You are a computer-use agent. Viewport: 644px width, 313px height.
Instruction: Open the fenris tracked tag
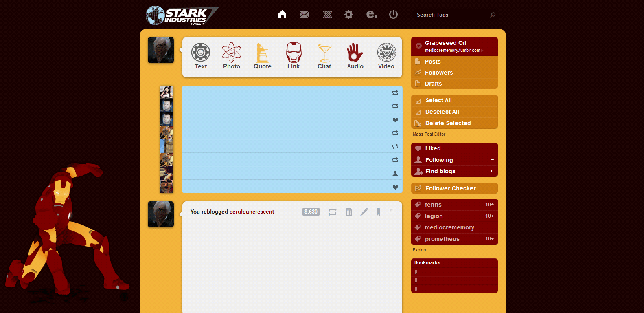[x=454, y=205]
